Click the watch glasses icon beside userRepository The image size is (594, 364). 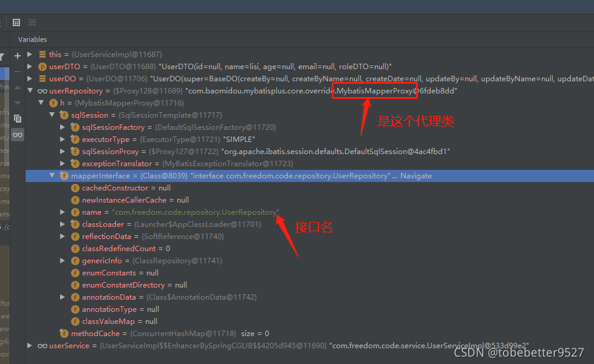43,91
